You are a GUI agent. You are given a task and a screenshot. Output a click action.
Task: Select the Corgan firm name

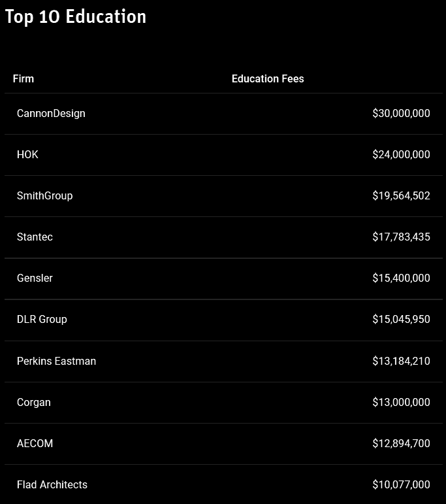pos(34,402)
